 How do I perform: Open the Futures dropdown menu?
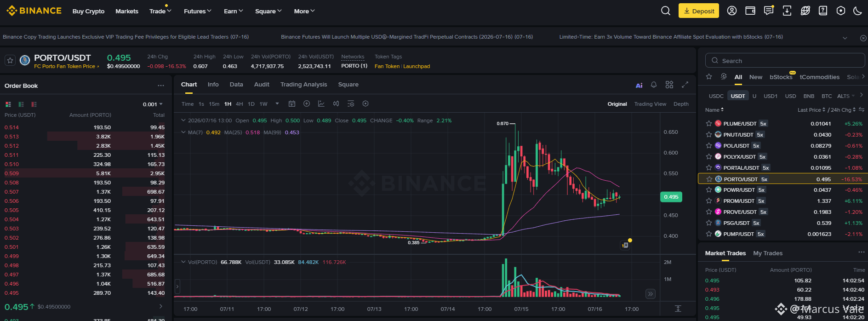tap(198, 11)
